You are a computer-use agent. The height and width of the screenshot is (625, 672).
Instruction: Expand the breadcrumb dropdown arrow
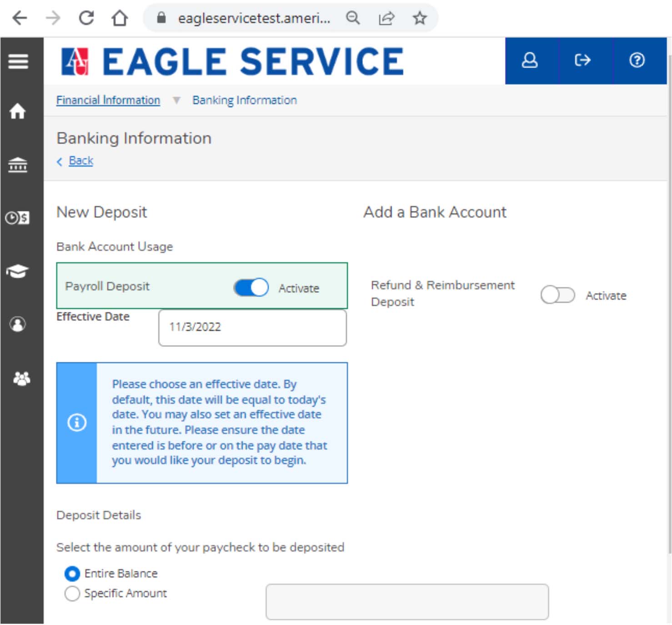coord(176,100)
